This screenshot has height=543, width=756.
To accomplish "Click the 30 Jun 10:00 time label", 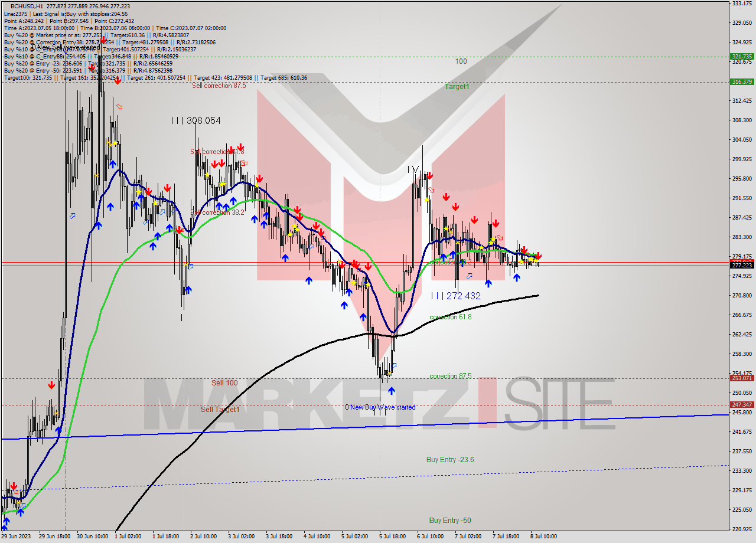I will tap(92, 537).
